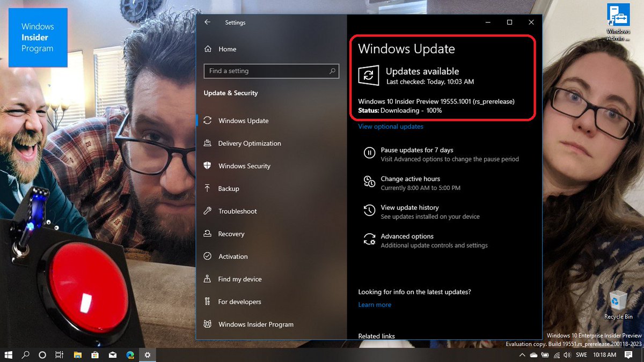
Task: Click the Settings back arrow
Action: click(208, 23)
